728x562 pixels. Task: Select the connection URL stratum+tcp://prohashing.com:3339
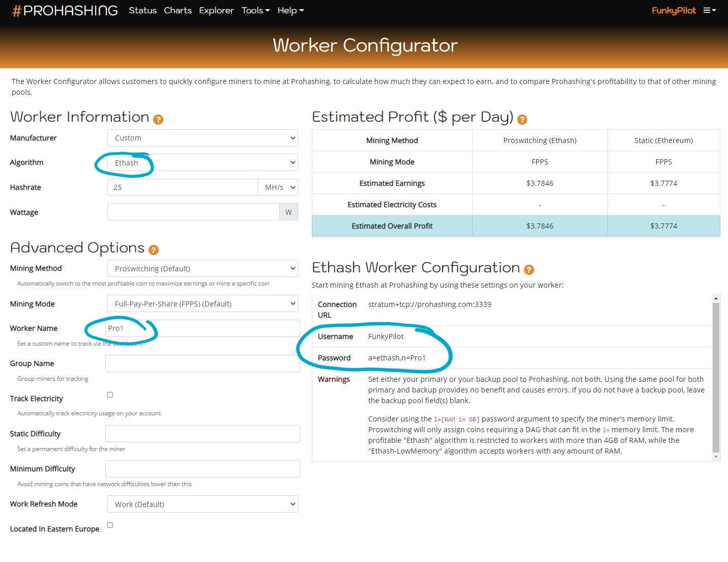click(x=430, y=304)
